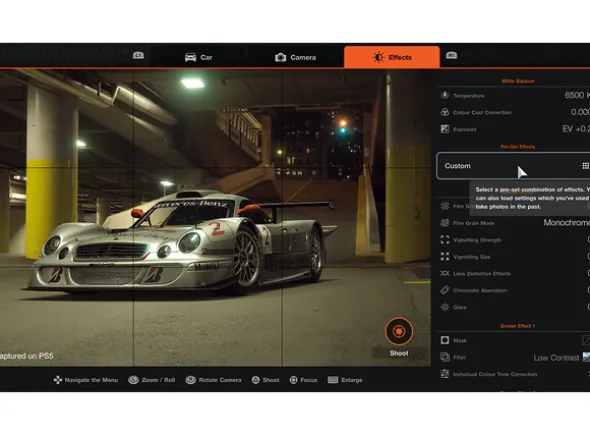Click the Navigate the Menu d-pad icon

pos(58,380)
